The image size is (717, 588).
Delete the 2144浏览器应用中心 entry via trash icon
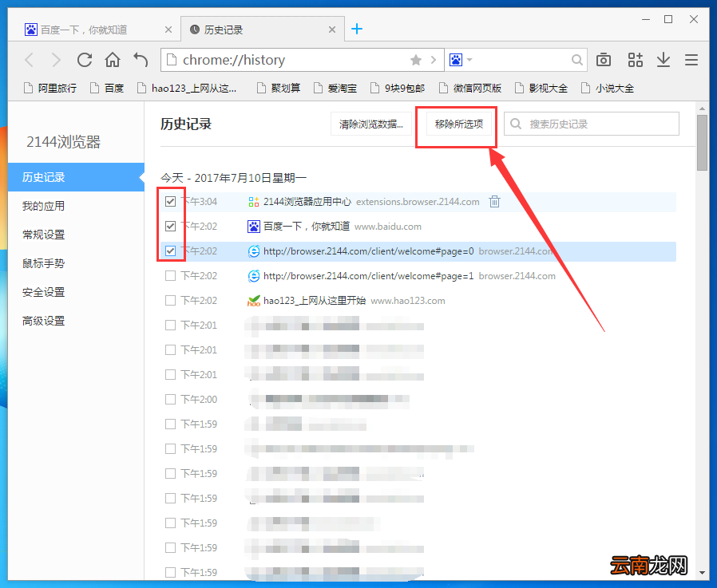click(x=495, y=202)
